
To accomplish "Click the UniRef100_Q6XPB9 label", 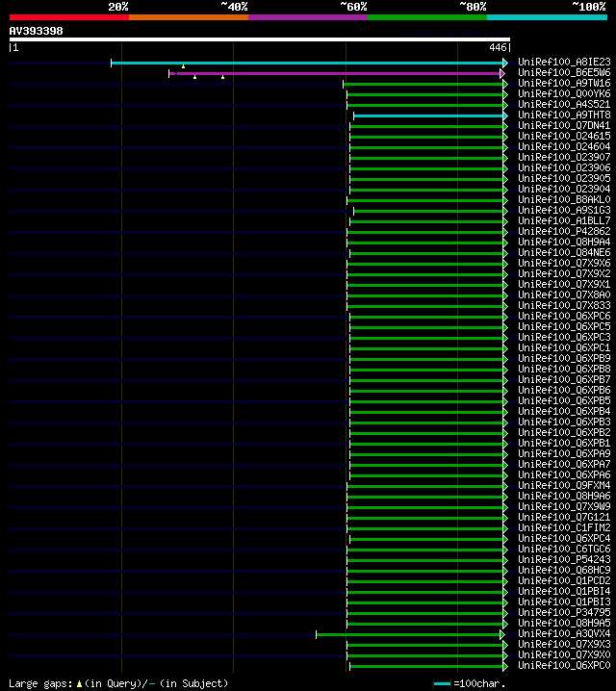I will coord(564,358).
